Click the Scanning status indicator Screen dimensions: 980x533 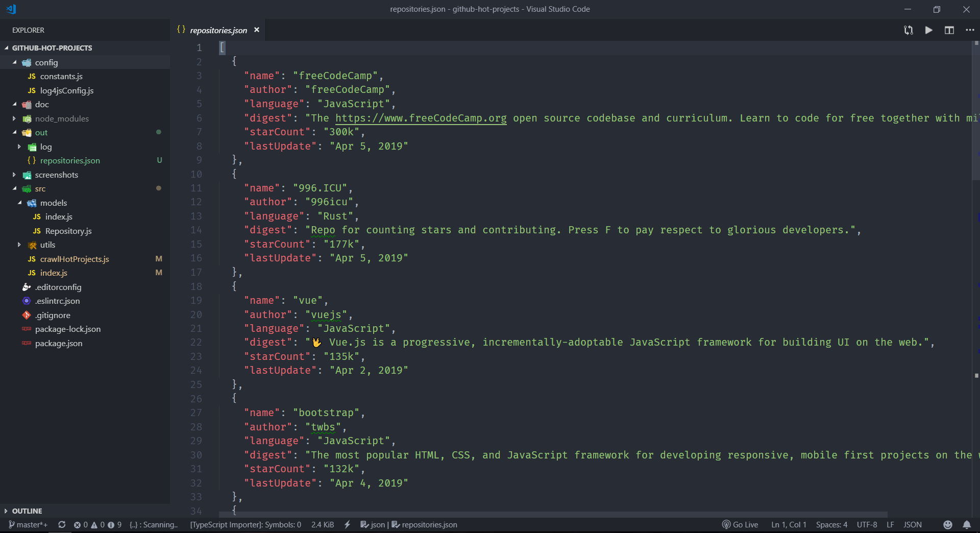(154, 525)
